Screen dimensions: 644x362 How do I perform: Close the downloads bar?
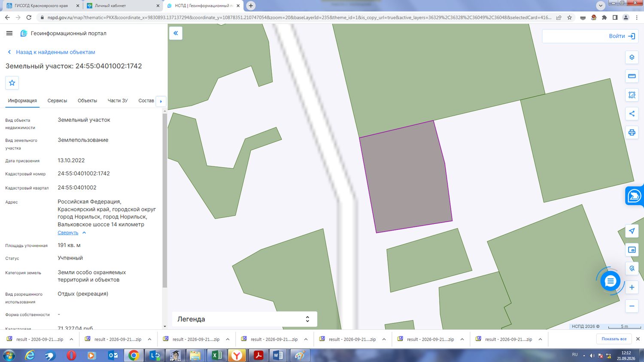click(x=638, y=339)
